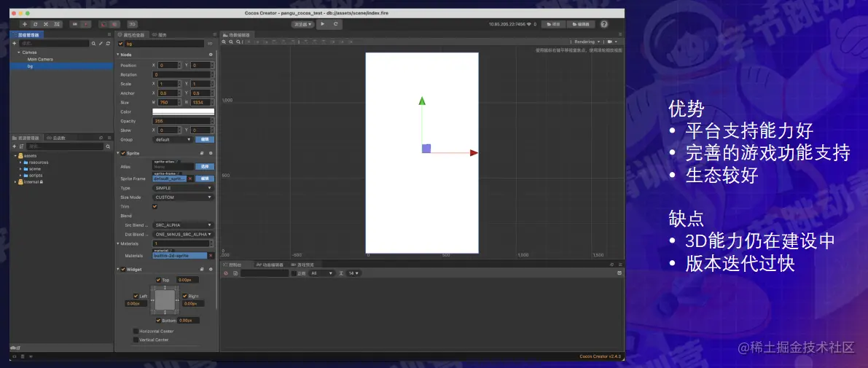Toggle the Sprite component checkbox

(123, 153)
